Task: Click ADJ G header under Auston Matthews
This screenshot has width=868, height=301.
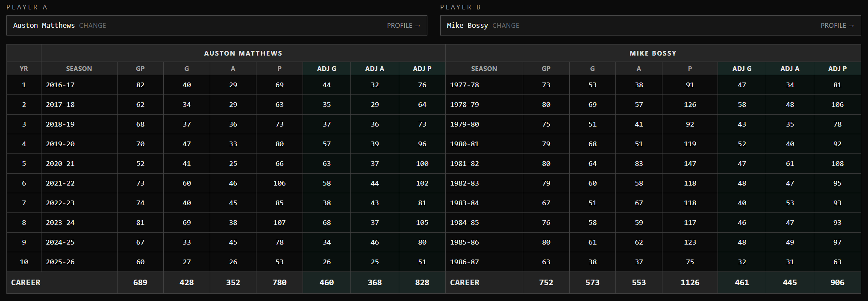Action: tap(327, 69)
